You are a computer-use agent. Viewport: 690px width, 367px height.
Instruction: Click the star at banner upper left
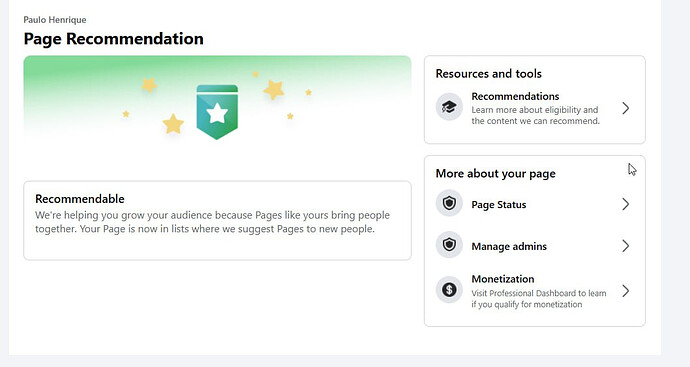click(x=149, y=84)
